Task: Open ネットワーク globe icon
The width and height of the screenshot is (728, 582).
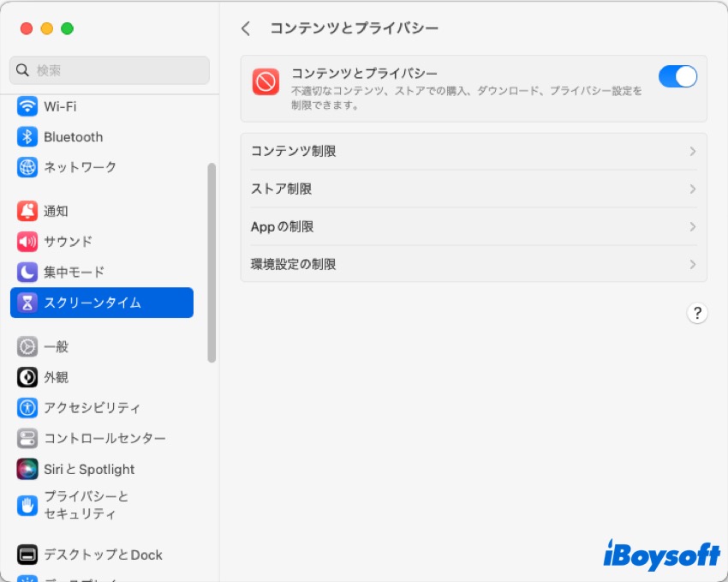Action: pos(27,167)
